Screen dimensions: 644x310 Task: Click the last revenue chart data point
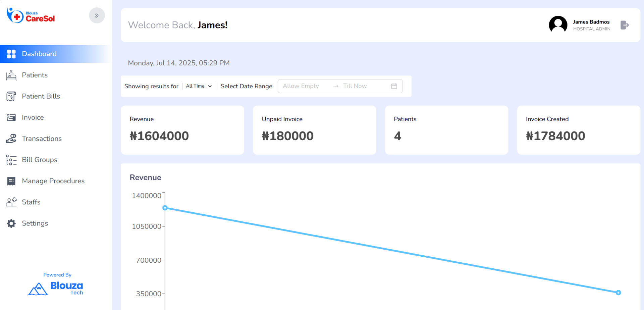click(x=618, y=293)
